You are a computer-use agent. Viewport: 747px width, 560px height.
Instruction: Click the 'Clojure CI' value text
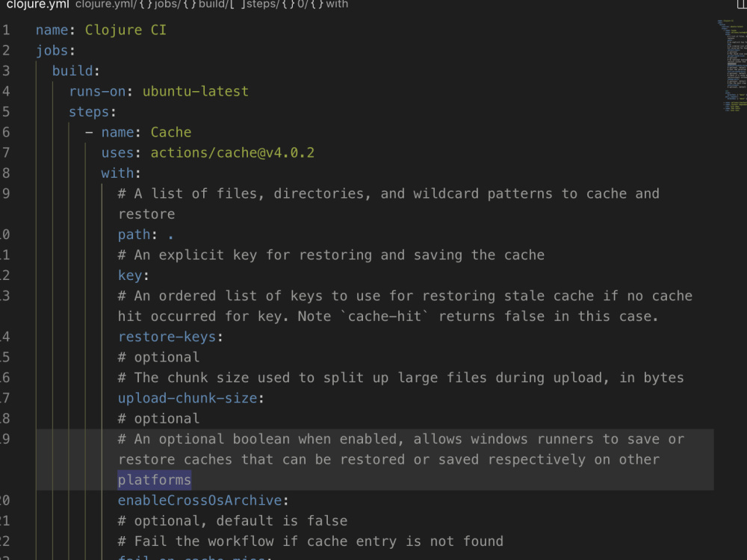pos(125,30)
